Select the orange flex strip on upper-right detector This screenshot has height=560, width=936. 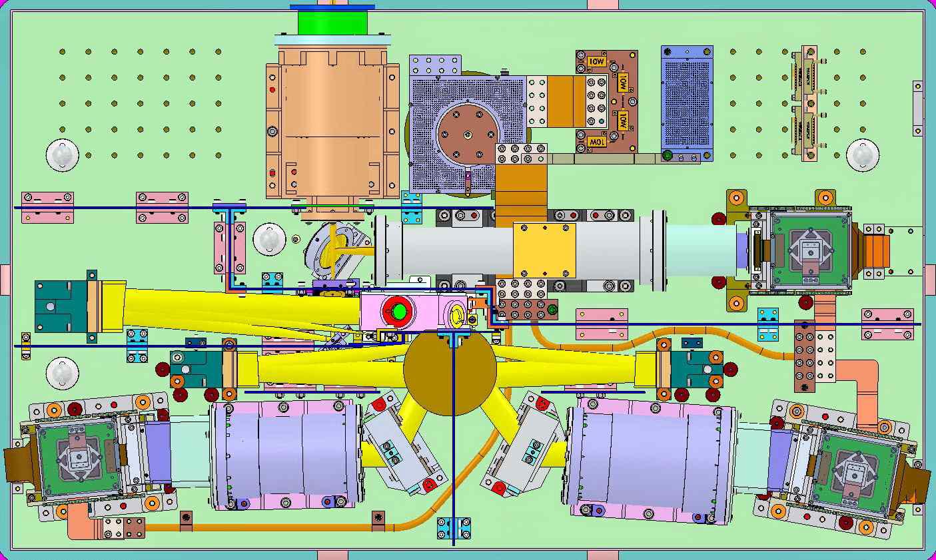(x=877, y=251)
